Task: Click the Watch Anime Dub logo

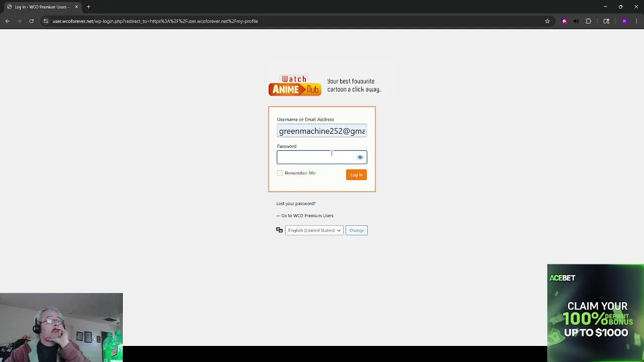Action: (x=295, y=85)
